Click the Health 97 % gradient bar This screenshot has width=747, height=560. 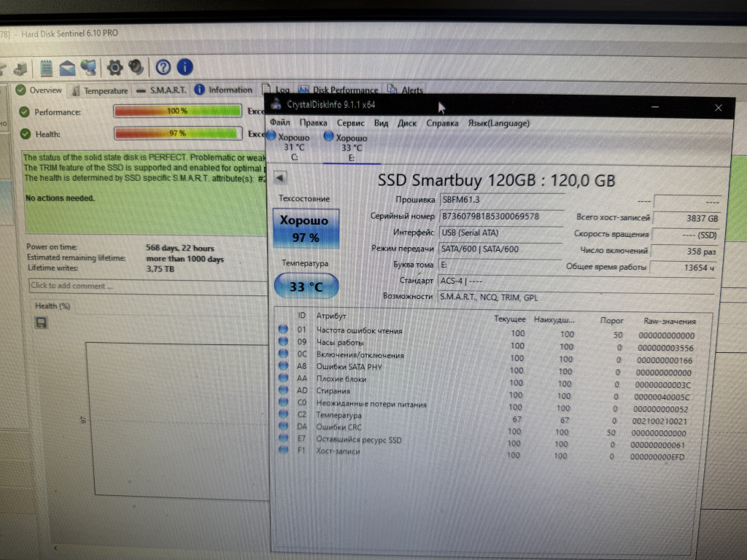coord(177,133)
